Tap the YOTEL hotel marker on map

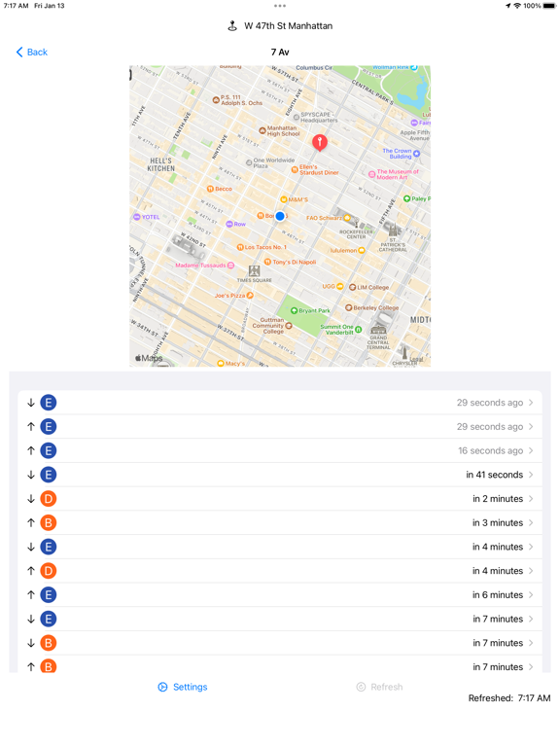click(137, 217)
